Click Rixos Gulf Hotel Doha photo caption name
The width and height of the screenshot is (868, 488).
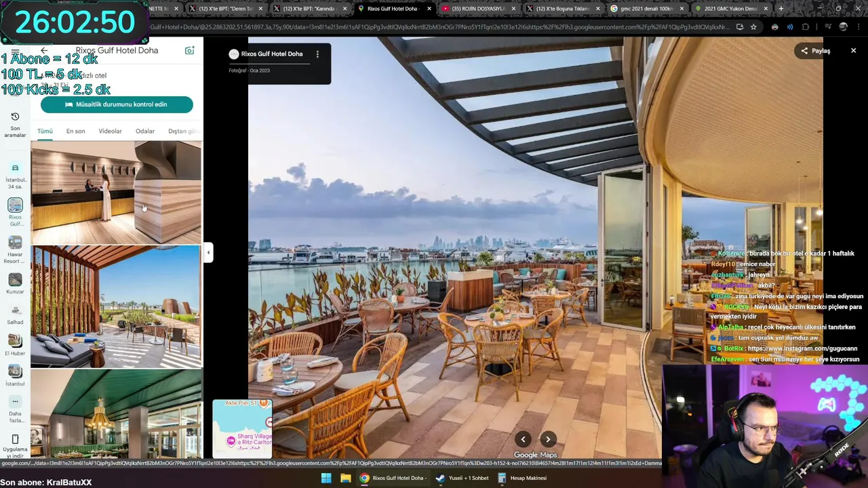click(272, 54)
